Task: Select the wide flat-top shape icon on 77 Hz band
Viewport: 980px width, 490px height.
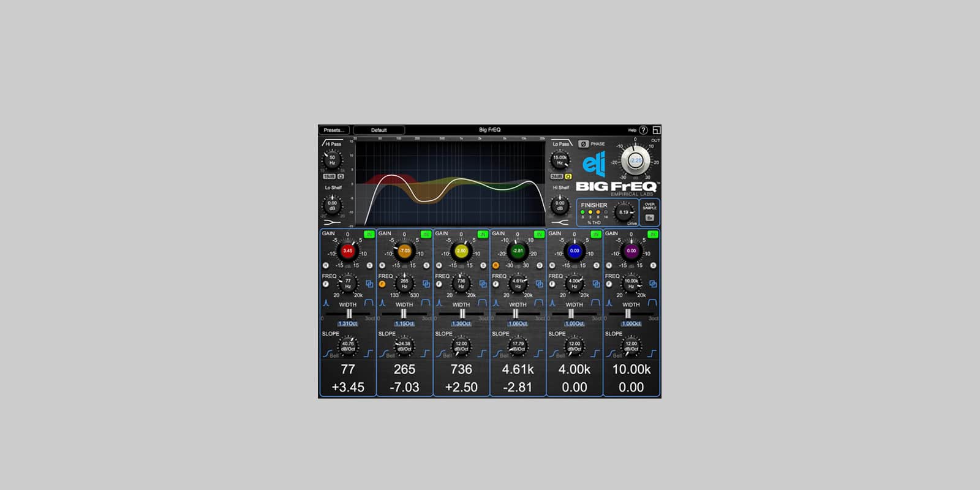Action: [369, 303]
